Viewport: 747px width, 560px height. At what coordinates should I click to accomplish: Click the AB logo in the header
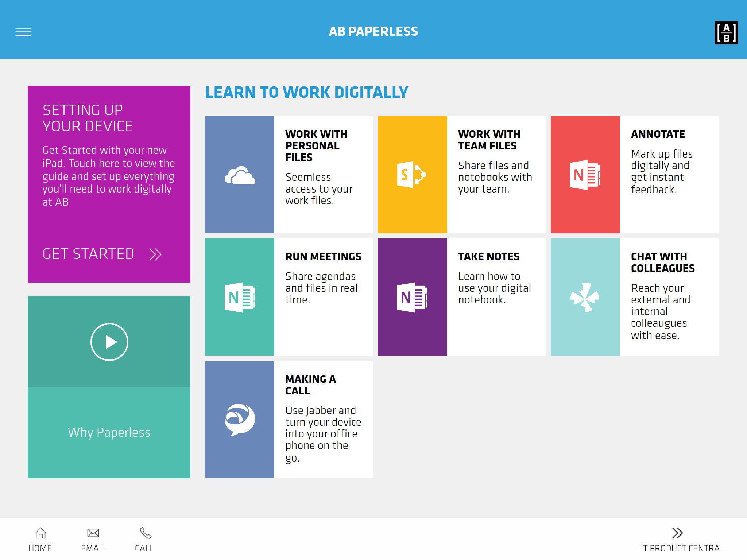[x=726, y=33]
